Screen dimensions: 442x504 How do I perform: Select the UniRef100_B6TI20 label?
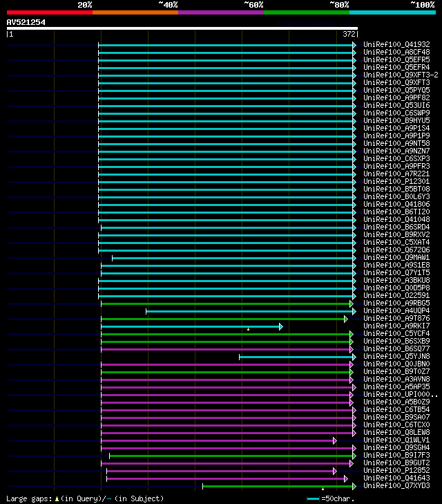[396, 212]
